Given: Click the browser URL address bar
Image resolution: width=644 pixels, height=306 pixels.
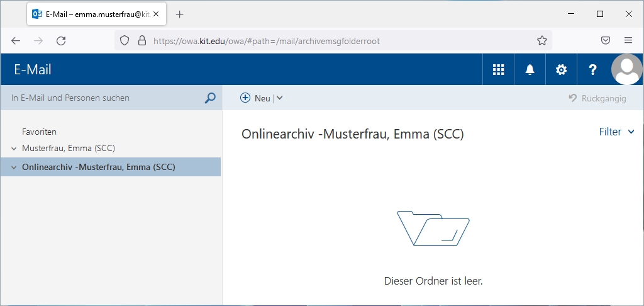Looking at the screenshot, I should point(340,41).
